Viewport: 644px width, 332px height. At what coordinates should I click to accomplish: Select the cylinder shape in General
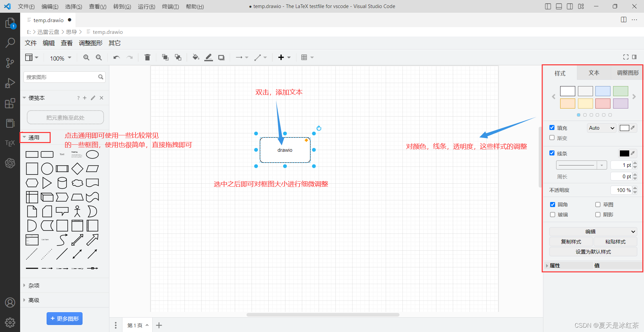pyautogui.click(x=62, y=183)
